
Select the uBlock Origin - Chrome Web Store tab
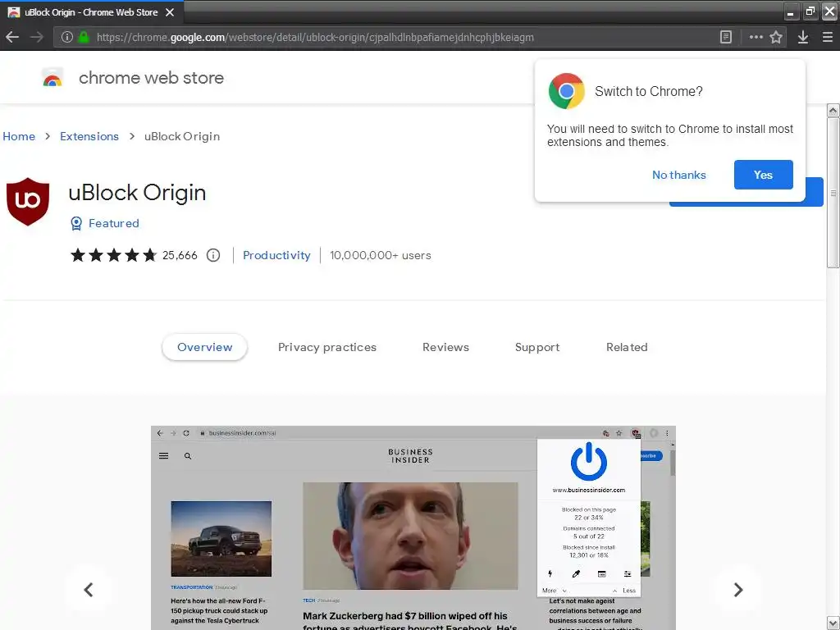(90, 11)
